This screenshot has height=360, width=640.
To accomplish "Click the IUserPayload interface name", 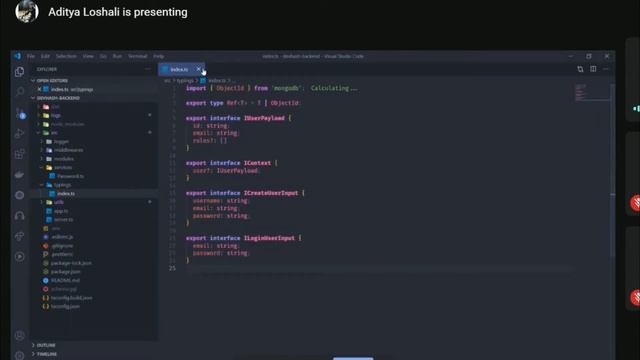I will pyautogui.click(x=264, y=118).
